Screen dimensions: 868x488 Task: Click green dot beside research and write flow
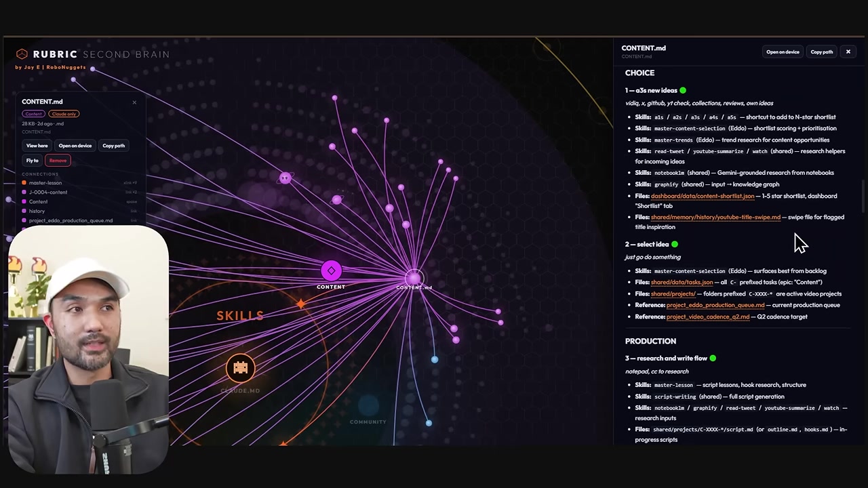(x=713, y=358)
